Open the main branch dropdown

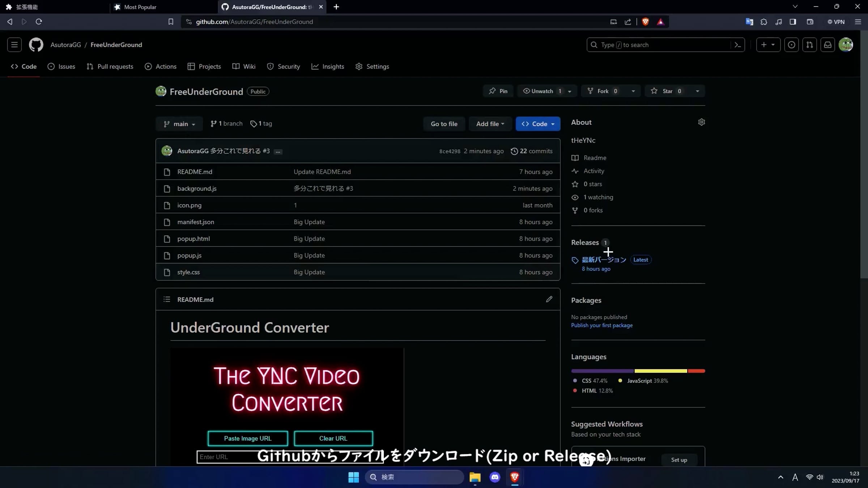tap(179, 124)
